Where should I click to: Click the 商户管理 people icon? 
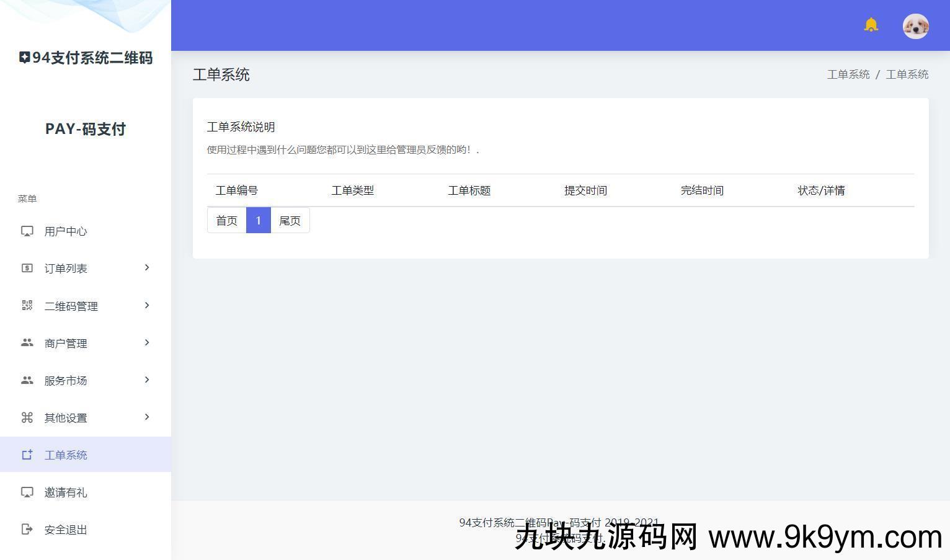27,343
